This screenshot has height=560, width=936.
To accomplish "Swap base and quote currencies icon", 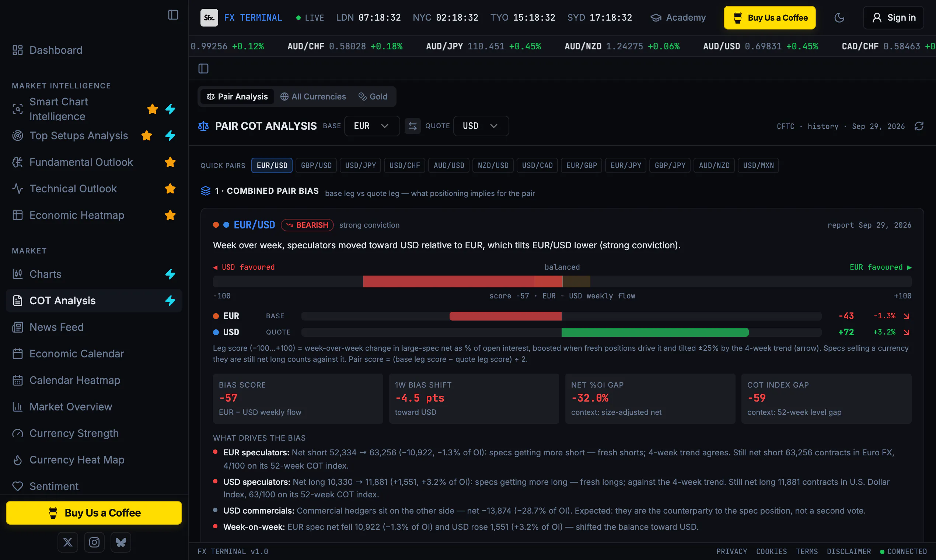I will point(412,126).
